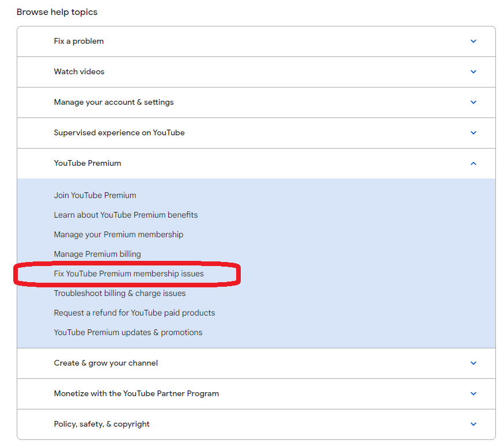Expand the Fix a problem chevron
This screenshot has height=448, width=504.
click(x=473, y=41)
